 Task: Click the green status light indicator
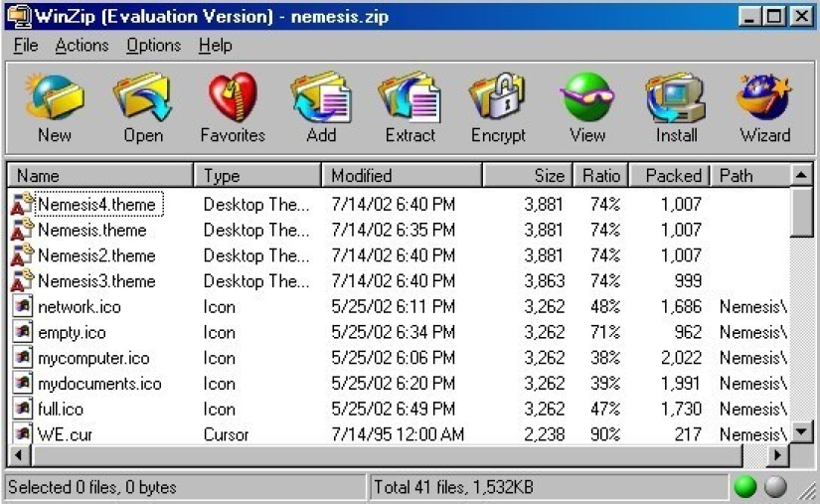point(745,488)
